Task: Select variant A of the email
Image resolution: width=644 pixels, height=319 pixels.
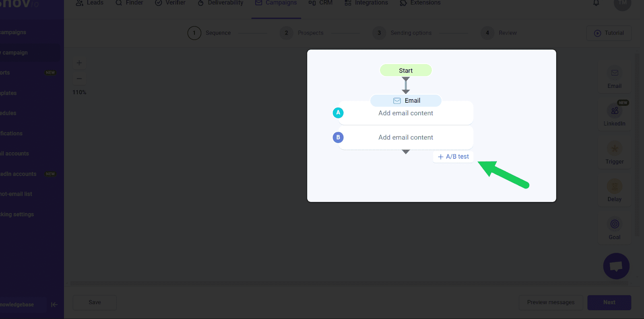Action: [338, 113]
